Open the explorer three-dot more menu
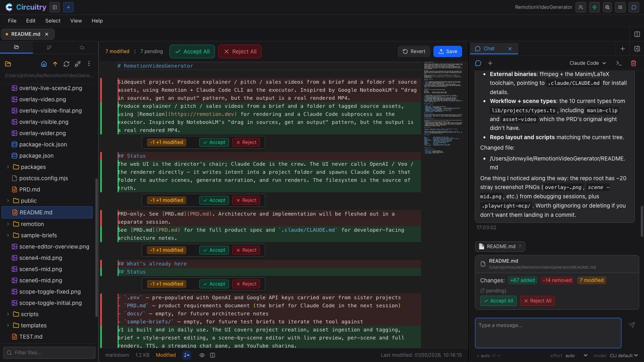 click(x=89, y=64)
